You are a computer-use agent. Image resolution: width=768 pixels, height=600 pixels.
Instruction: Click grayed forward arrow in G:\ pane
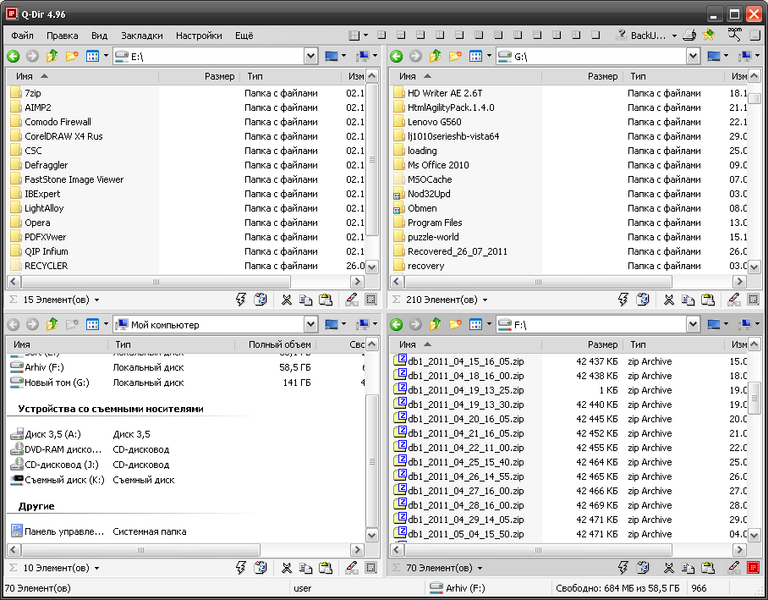tap(415, 56)
